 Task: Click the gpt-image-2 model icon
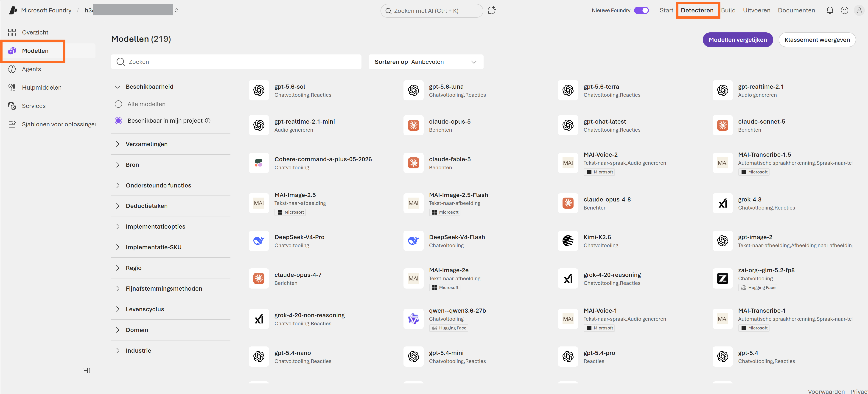pos(722,241)
